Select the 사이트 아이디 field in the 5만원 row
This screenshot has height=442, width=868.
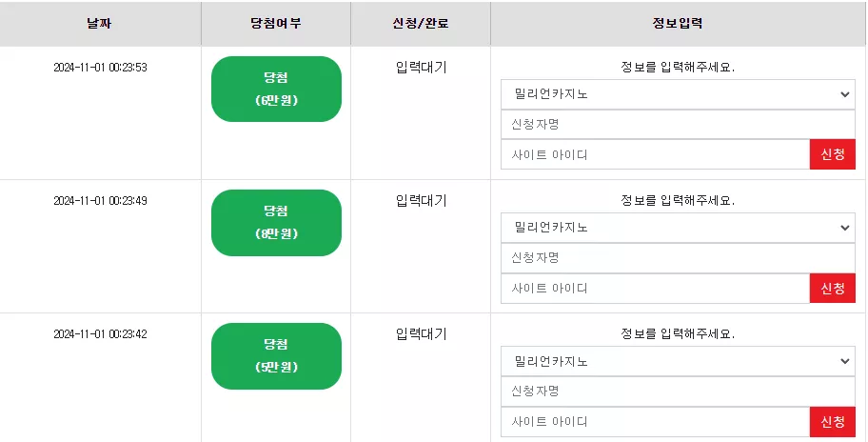tap(656, 421)
